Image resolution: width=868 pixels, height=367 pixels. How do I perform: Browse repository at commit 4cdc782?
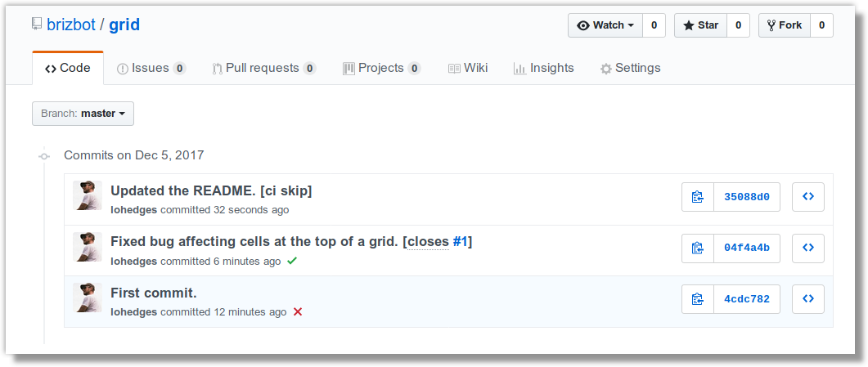807,298
